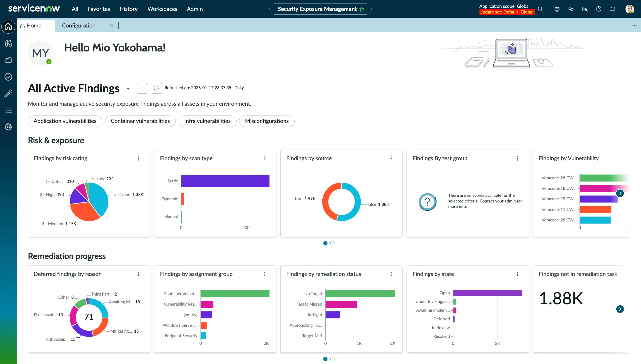Image resolution: width=641 pixels, height=364 pixels.
Task: Open the notifications bell icon
Action: [612, 9]
